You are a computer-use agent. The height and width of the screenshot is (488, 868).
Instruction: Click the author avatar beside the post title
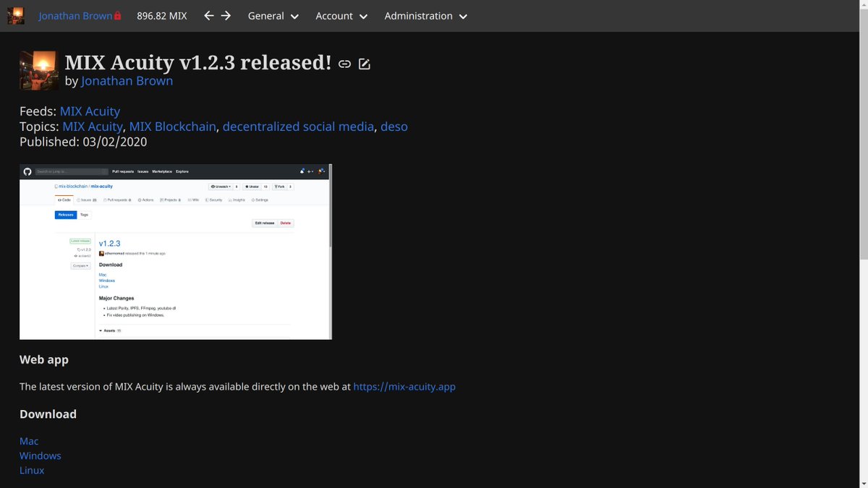pos(39,70)
